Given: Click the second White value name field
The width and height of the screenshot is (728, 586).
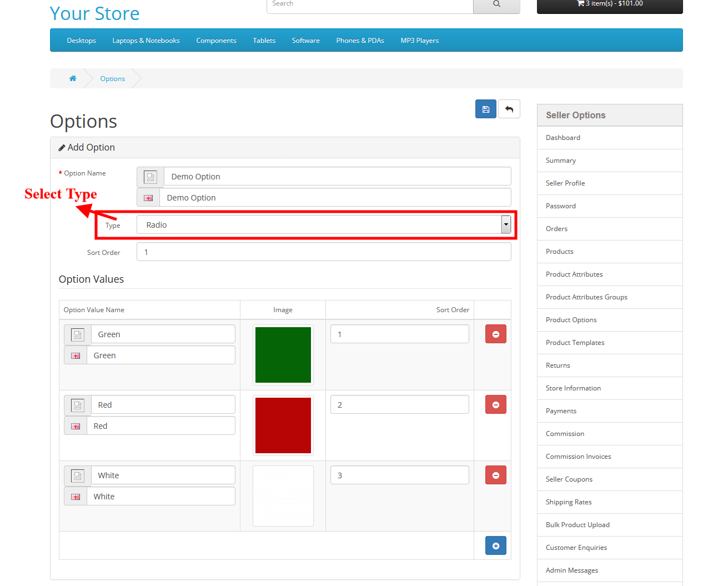Looking at the screenshot, I should click(161, 497).
